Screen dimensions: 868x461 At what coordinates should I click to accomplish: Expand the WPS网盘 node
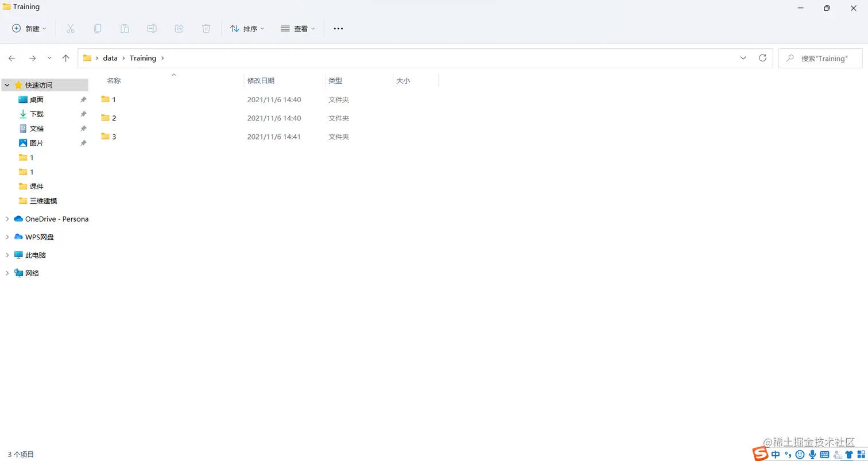click(x=7, y=237)
